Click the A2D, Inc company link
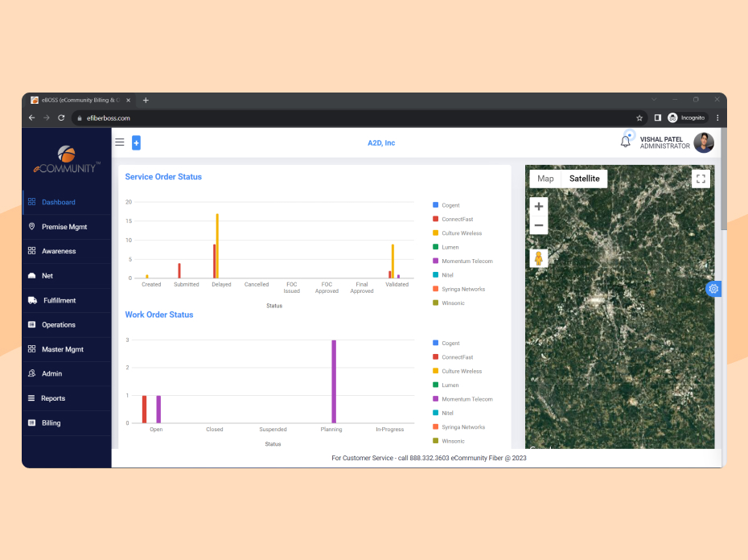This screenshot has height=560, width=748. pos(381,142)
